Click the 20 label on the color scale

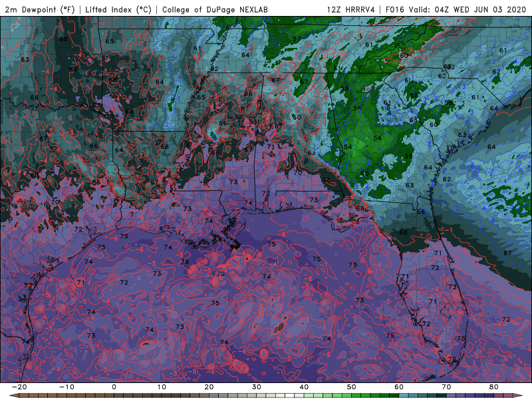click(x=209, y=387)
